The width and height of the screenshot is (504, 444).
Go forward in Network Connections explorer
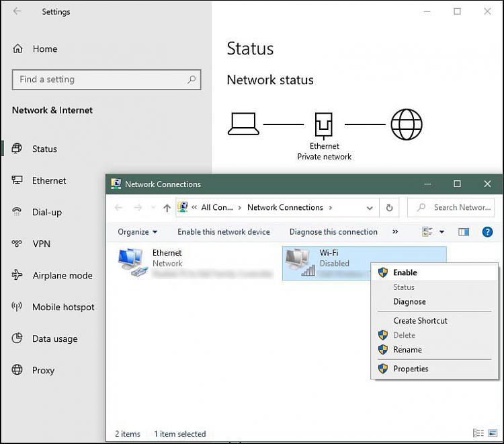[x=138, y=207]
